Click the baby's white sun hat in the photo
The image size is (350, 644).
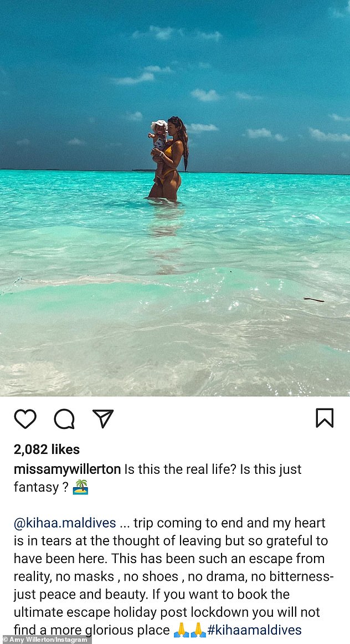coord(158,125)
